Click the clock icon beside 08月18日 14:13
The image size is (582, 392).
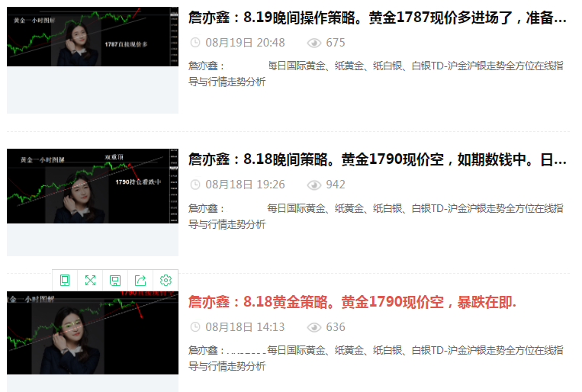[x=195, y=327]
